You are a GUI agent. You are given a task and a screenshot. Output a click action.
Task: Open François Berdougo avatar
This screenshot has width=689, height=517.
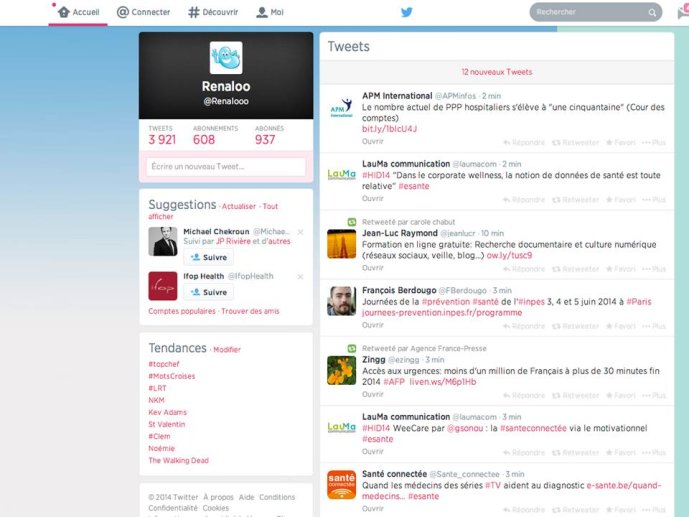tap(341, 301)
